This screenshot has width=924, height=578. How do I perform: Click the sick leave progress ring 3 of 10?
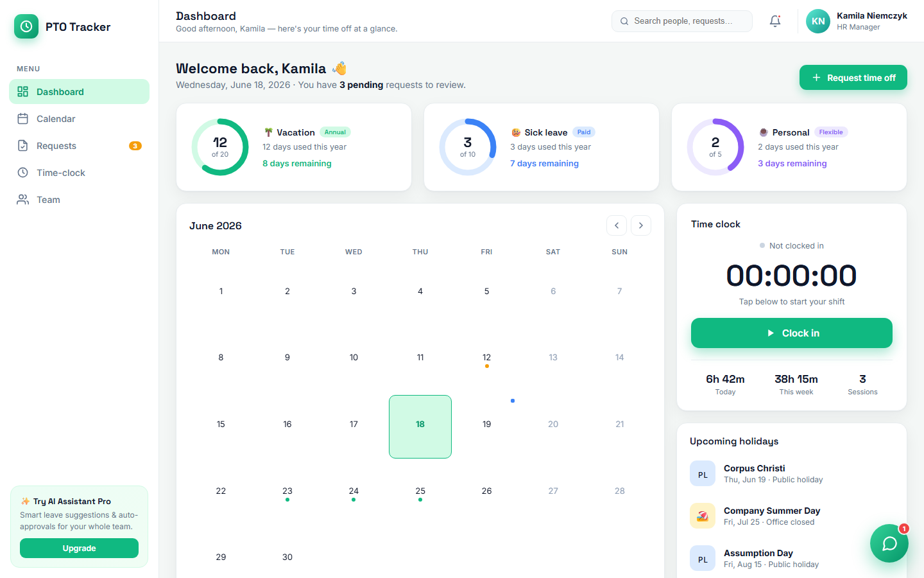coord(468,147)
